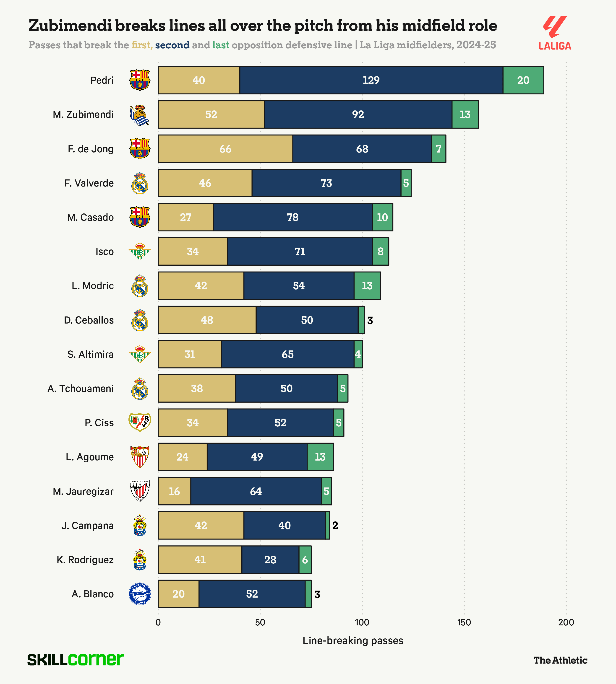This screenshot has height=684, width=616.
Task: Click The Athletic wordmark
Action: point(560,660)
